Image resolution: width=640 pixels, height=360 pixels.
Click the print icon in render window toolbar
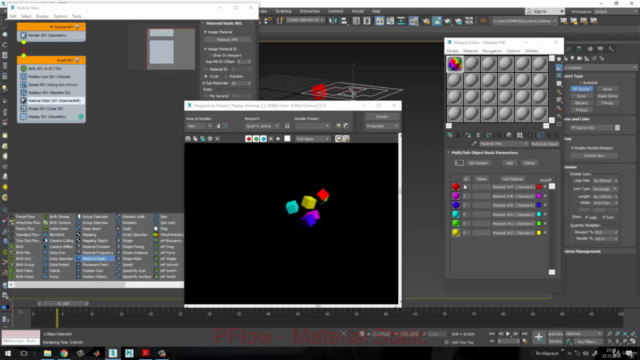click(210, 139)
